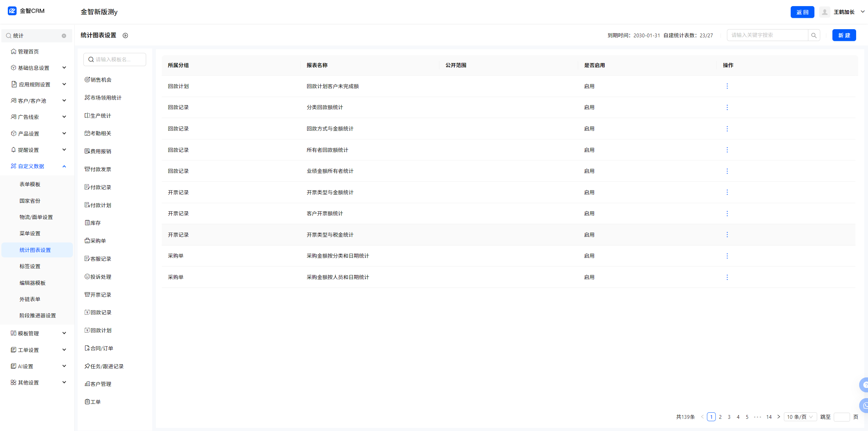Image resolution: width=868 pixels, height=431 pixels.
Task: Select the 销售机会 template category
Action: tap(101, 80)
